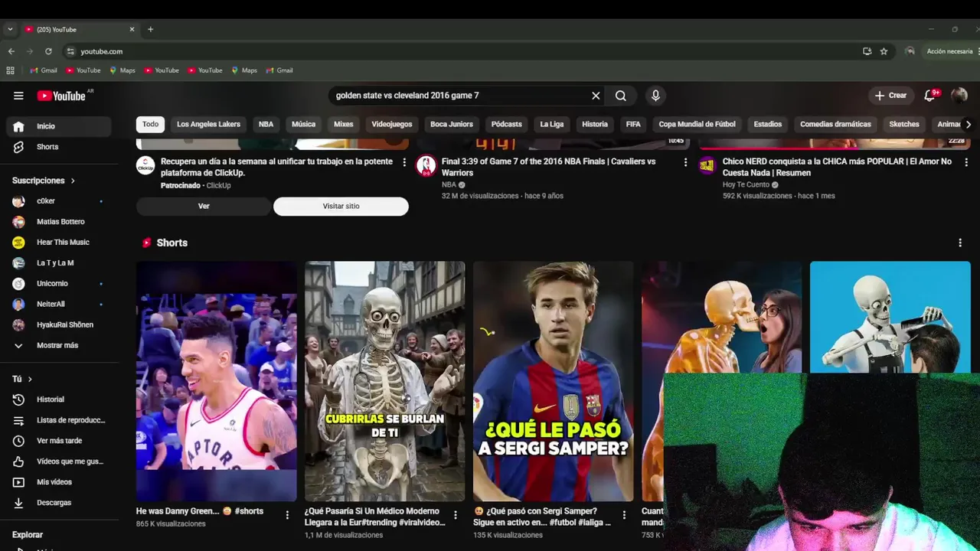The width and height of the screenshot is (980, 551).
Task: Open the Shorts shelf options menu
Action: pos(960,243)
